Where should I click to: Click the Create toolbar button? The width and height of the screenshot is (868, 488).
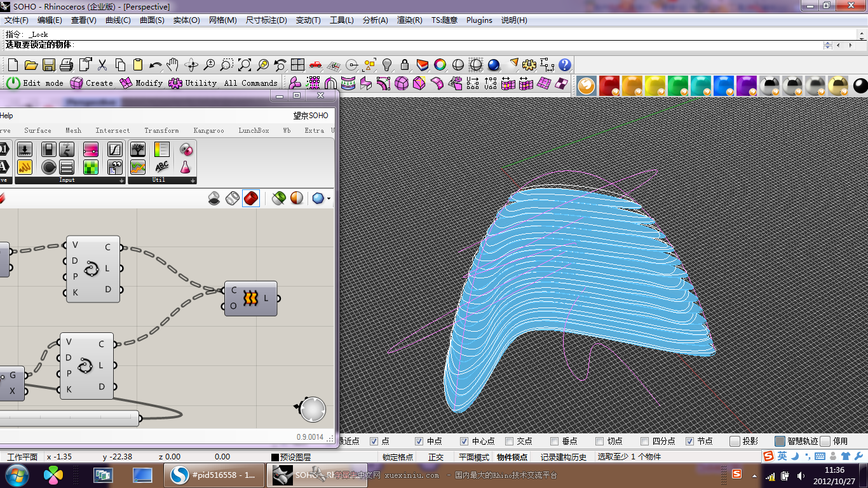pyautogui.click(x=92, y=83)
